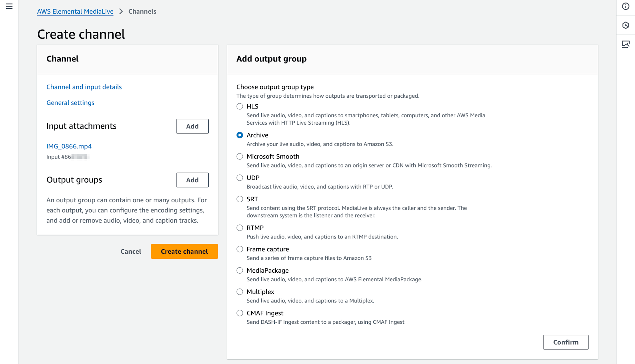Click the Channels breadcrumb text
Viewport: 635px width, 364px height.
[x=142, y=11]
